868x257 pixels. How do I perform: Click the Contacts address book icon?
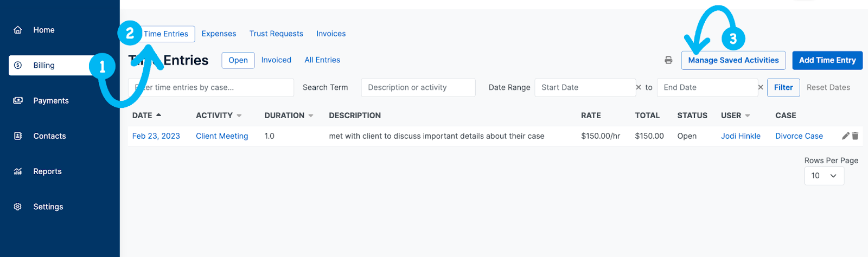(x=18, y=136)
